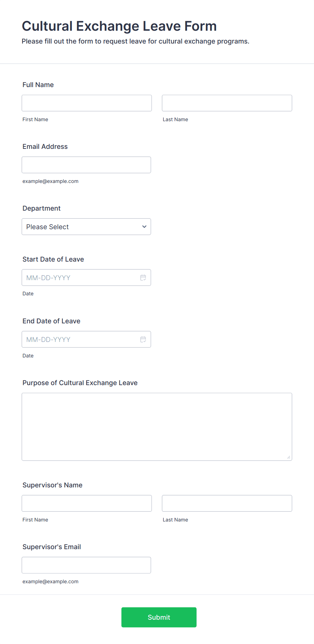
Task: Click Supervisor's first name field
Action: [87, 503]
